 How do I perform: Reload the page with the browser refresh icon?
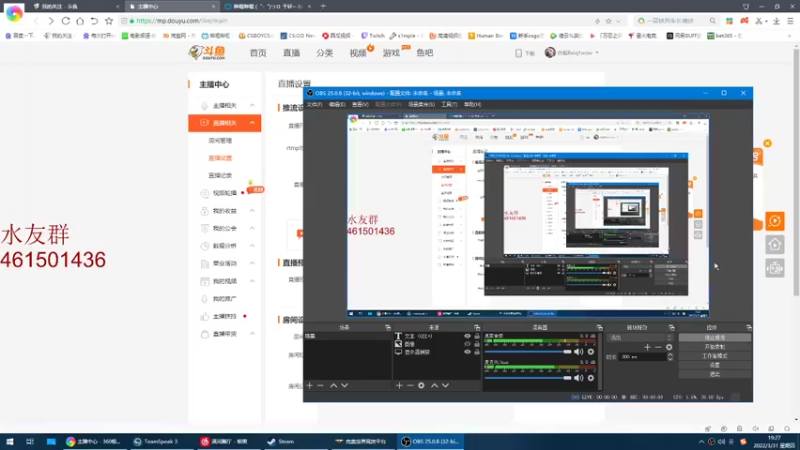[66, 21]
